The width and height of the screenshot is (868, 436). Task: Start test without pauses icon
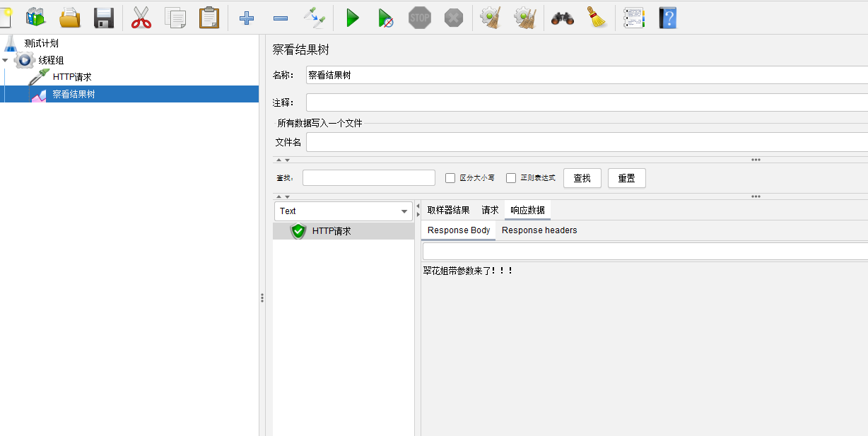[385, 18]
